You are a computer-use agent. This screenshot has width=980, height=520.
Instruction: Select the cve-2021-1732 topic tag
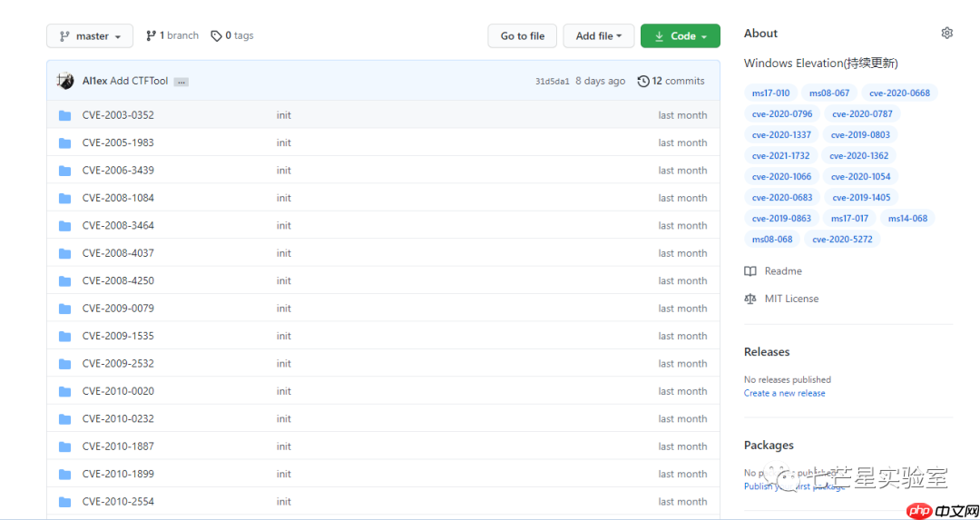(x=780, y=155)
